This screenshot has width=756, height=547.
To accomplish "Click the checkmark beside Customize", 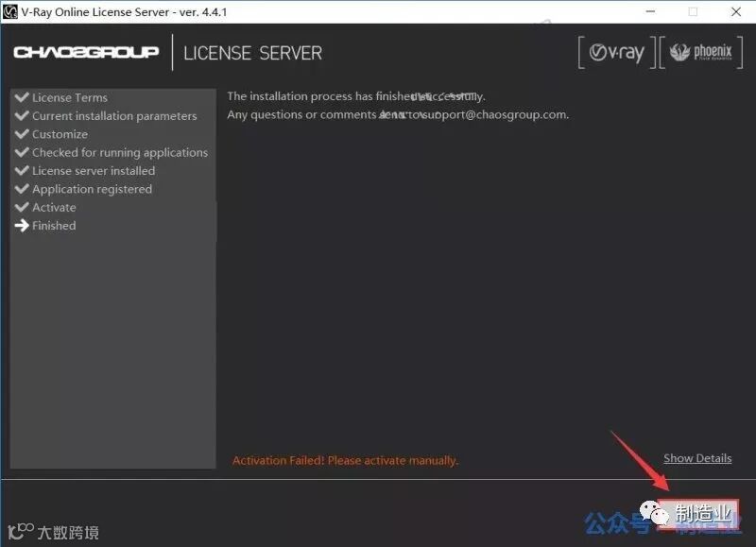I will pos(22,133).
